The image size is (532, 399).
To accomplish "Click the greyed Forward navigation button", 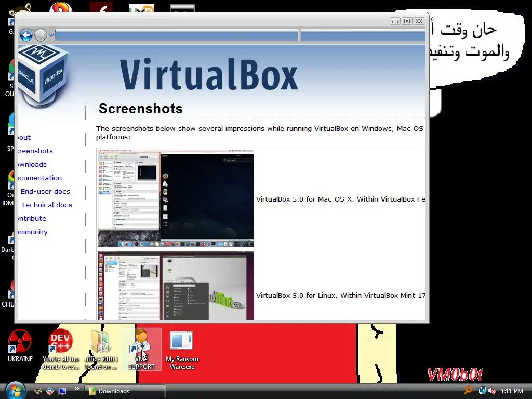I will point(41,35).
